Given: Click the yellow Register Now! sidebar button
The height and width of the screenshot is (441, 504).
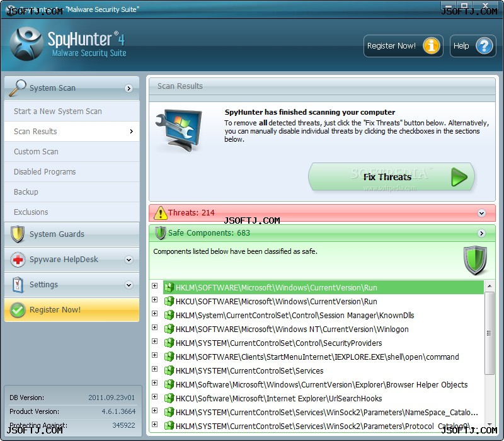Looking at the screenshot, I should [72, 310].
